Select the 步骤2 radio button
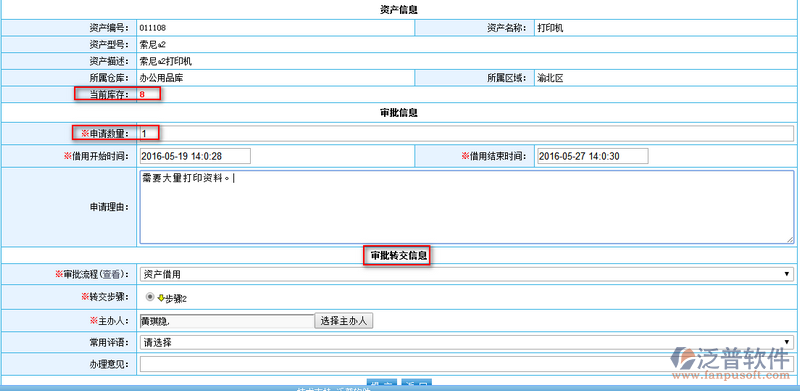Viewport: 800px width, 391px height. 149,297
